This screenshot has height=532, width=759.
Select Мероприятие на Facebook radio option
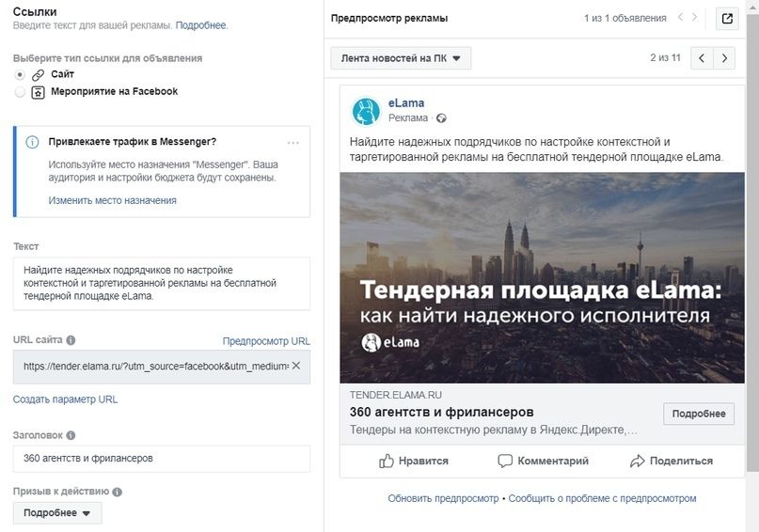click(x=20, y=92)
